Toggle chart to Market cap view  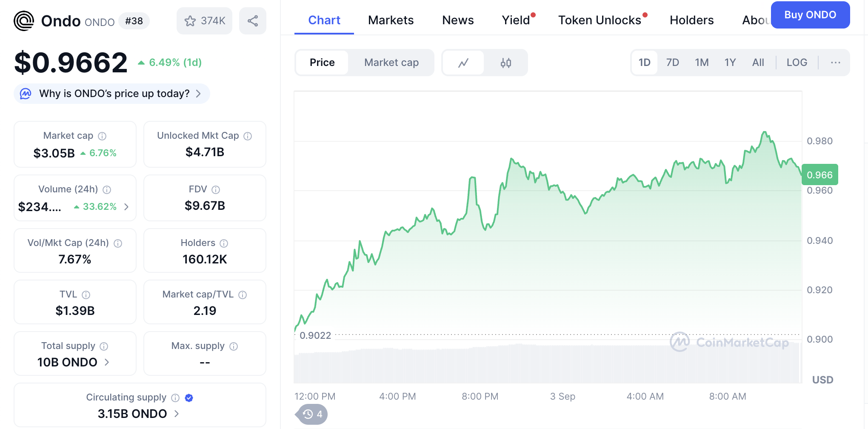click(x=391, y=63)
